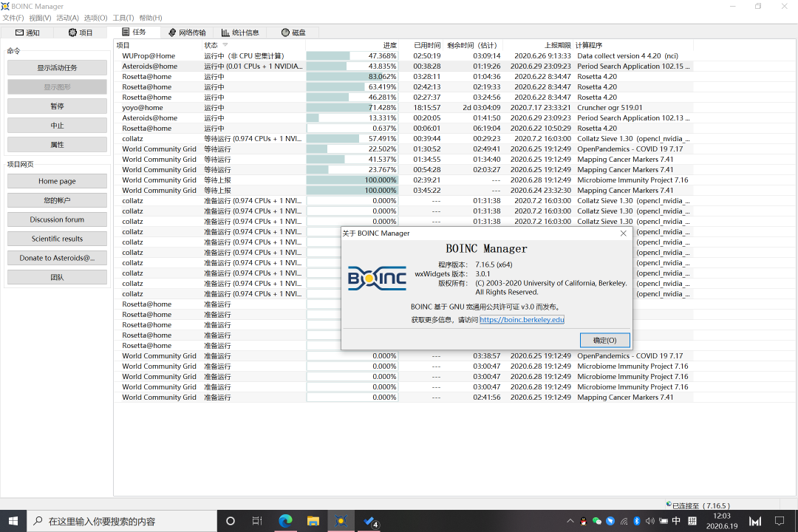798x532 pixels.
Task: Click the Bluetooth tray icon
Action: (x=637, y=521)
